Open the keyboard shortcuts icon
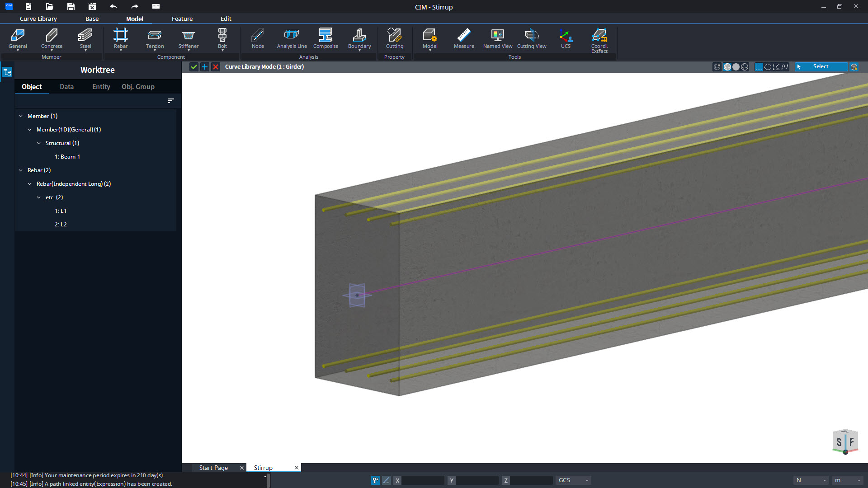The height and width of the screenshot is (488, 868). 156,6
